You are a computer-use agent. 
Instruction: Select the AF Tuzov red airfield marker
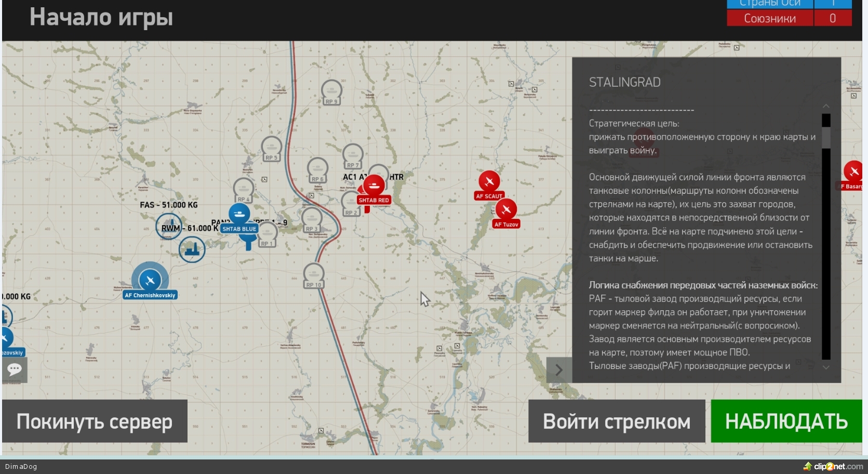coord(506,209)
